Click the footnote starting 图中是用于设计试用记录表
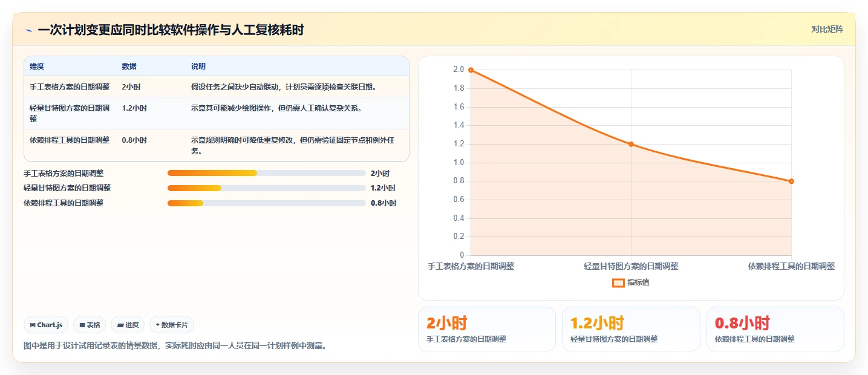Viewport: 868px width, 375px height. (x=175, y=346)
